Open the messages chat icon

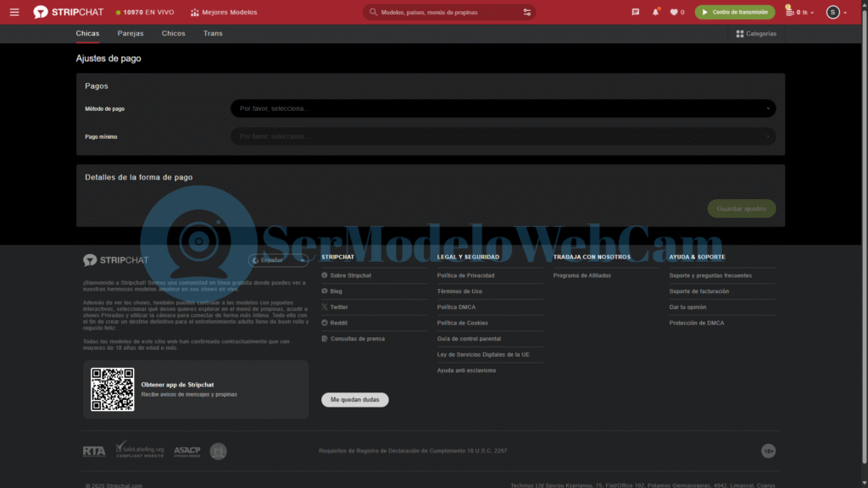click(636, 12)
